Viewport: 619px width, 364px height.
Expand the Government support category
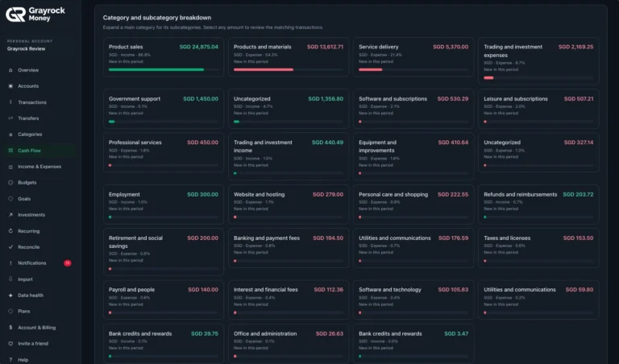[x=164, y=109]
